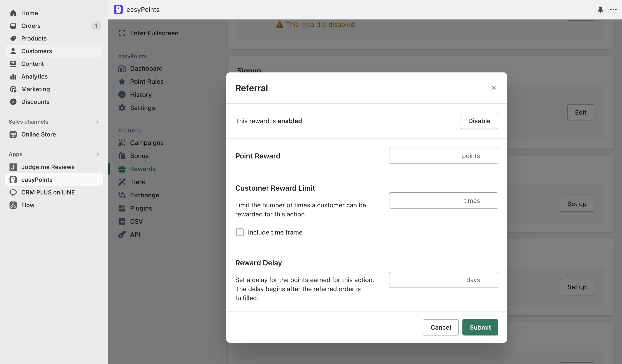Open the Judge.me Reviews app icon
Image resolution: width=622 pixels, height=364 pixels.
click(13, 167)
